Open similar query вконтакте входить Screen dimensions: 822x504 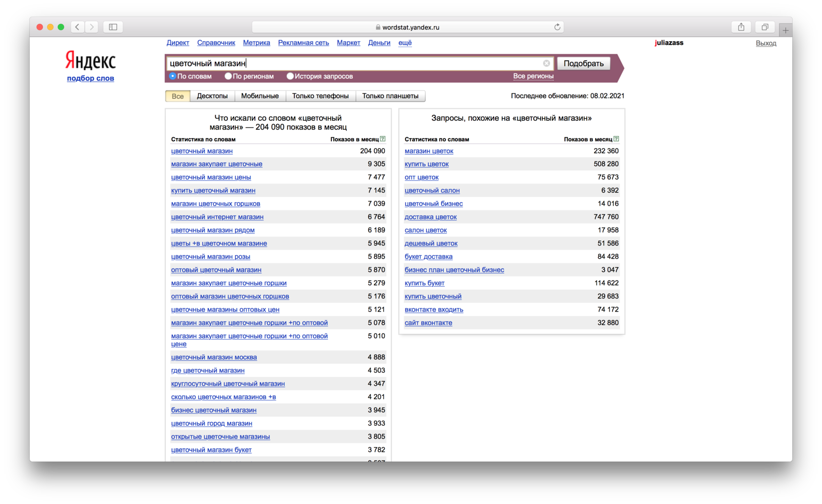point(434,309)
